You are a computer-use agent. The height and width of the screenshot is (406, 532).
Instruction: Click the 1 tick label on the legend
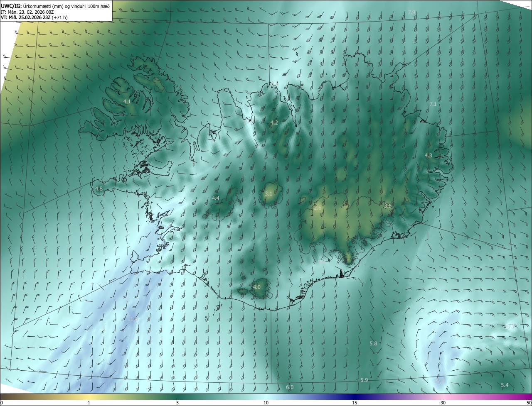(89, 403)
